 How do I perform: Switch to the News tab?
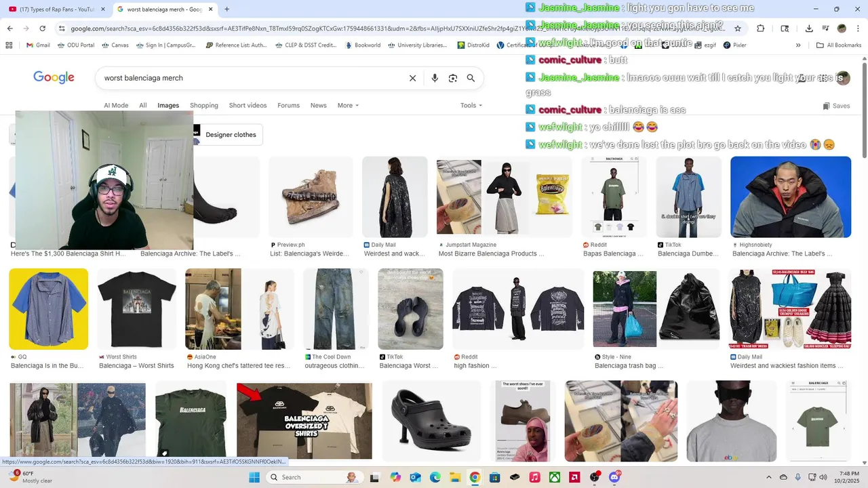(x=319, y=105)
